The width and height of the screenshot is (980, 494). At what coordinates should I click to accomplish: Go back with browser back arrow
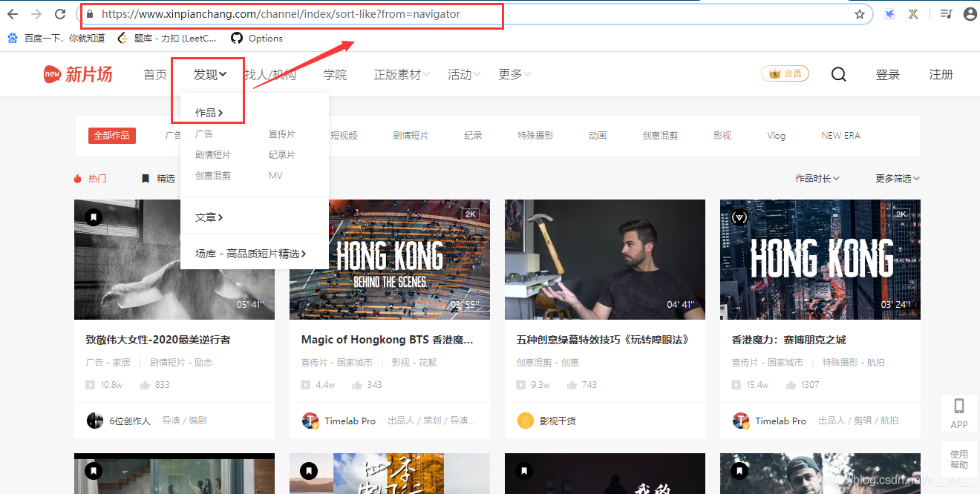(x=12, y=14)
